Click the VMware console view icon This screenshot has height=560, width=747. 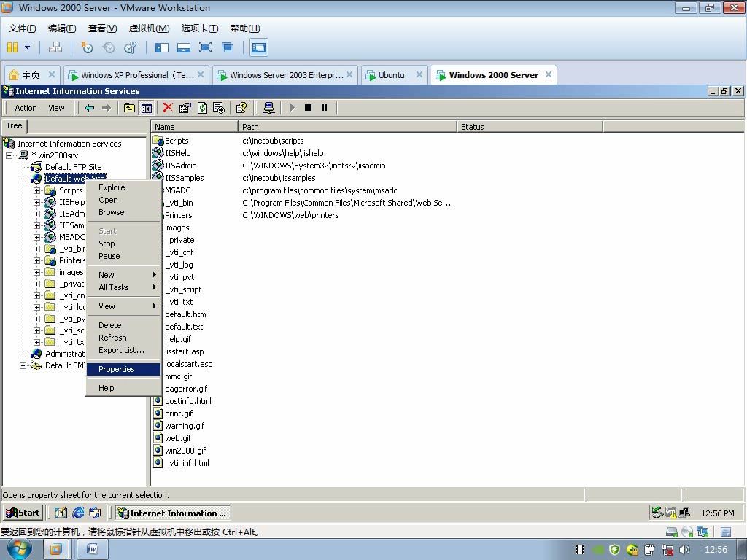[x=259, y=47]
